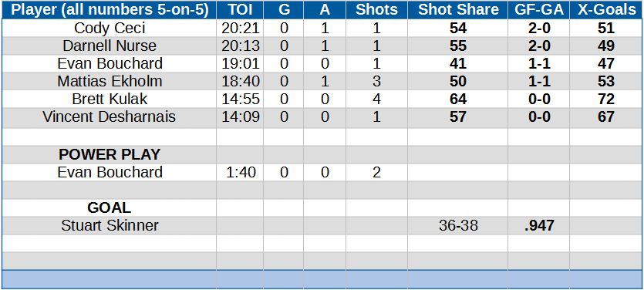Click the TOI column header
This screenshot has width=644, height=290.
[x=240, y=10]
